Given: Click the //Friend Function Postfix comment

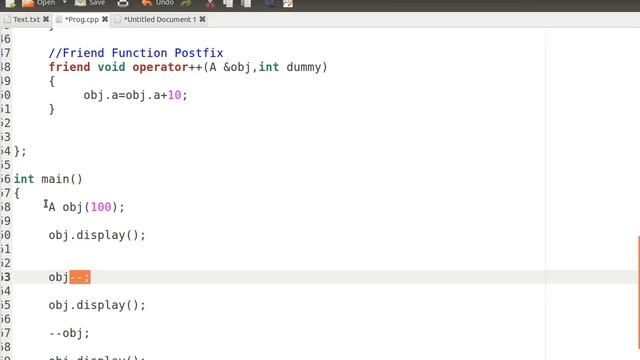Looking at the screenshot, I should point(136,53).
